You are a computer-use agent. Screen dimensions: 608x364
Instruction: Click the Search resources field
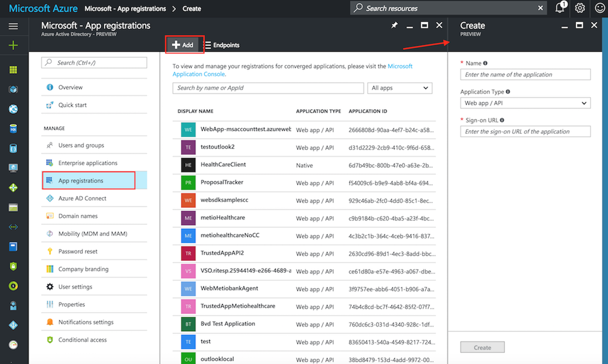[x=449, y=8]
